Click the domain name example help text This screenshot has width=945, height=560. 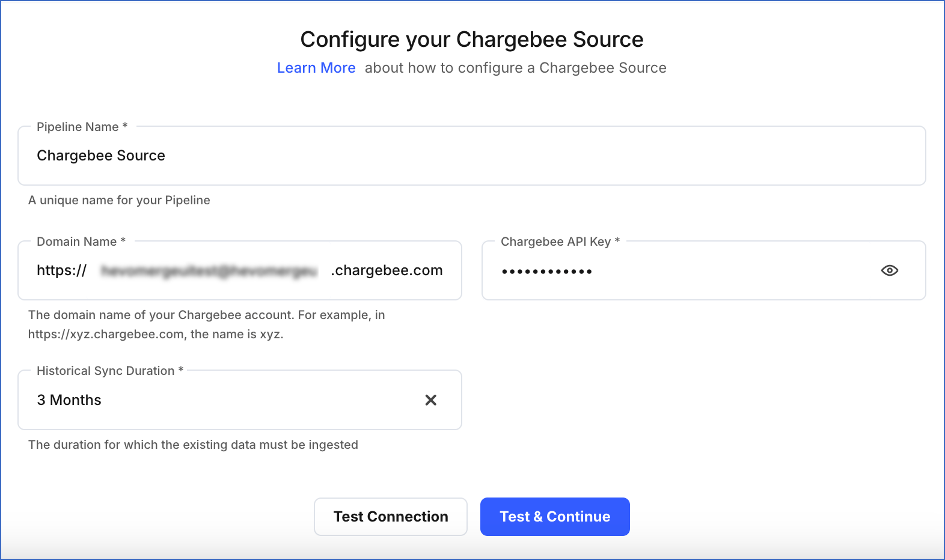[x=206, y=324]
